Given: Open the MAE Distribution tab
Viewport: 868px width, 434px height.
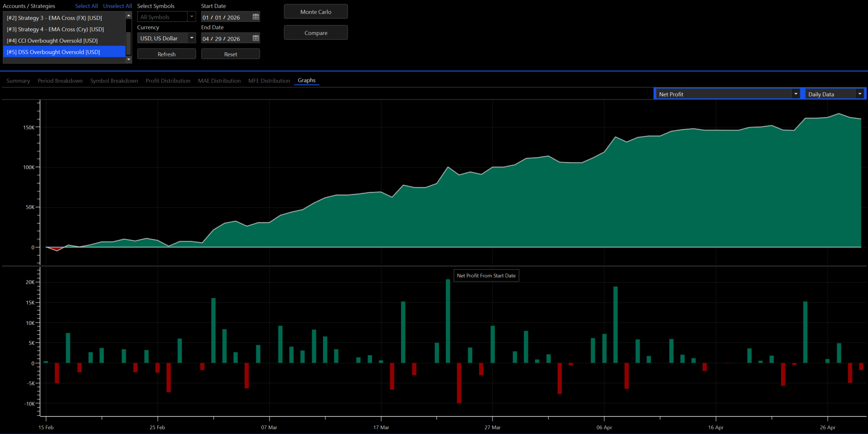Looking at the screenshot, I should [219, 81].
